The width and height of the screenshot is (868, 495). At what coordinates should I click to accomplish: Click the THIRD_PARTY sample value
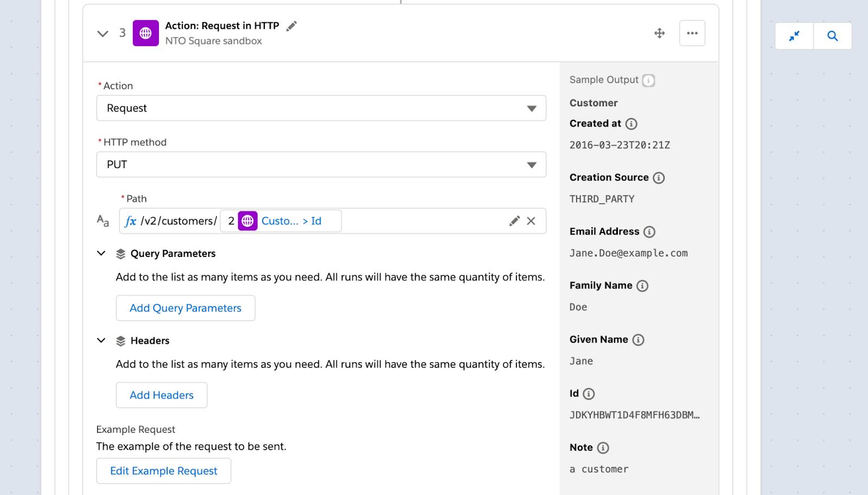602,199
